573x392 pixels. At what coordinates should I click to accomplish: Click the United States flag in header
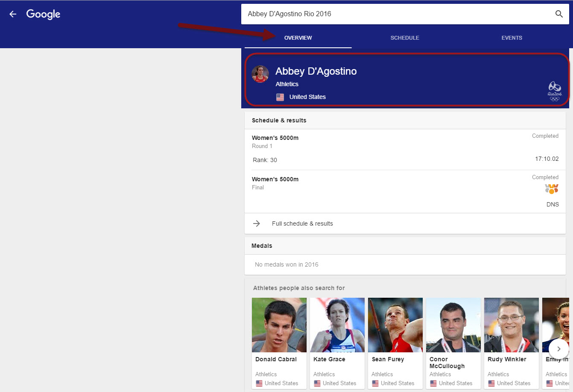(280, 97)
